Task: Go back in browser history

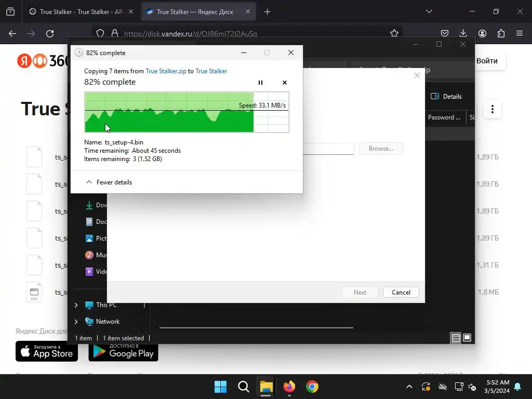Action: [x=12, y=34]
